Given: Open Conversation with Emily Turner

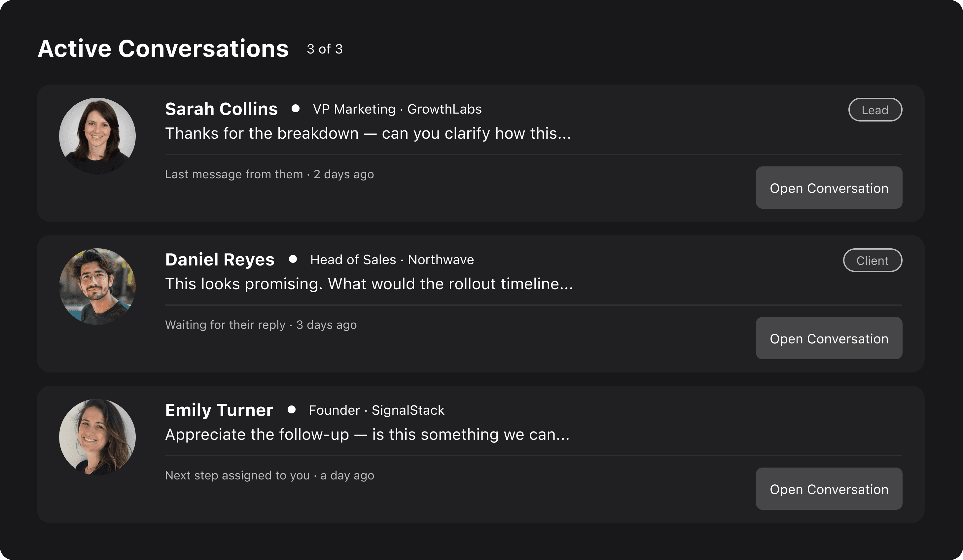Looking at the screenshot, I should [x=829, y=489].
